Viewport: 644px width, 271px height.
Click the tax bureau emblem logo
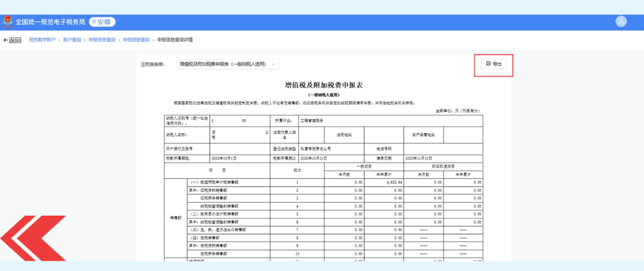tap(7, 21)
